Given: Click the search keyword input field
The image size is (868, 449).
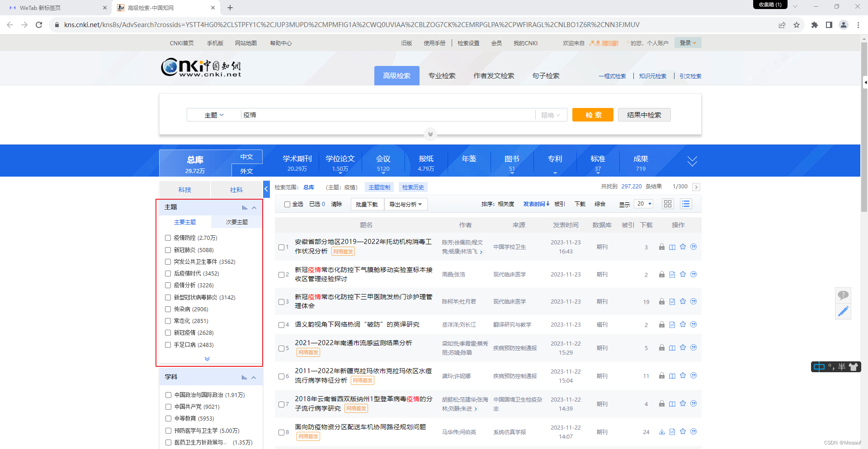Looking at the screenshot, I should click(388, 115).
